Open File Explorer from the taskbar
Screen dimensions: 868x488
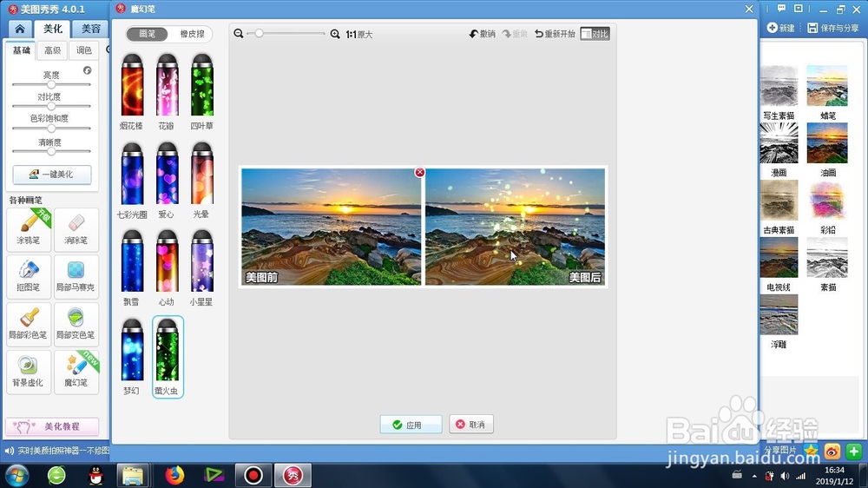pos(133,475)
